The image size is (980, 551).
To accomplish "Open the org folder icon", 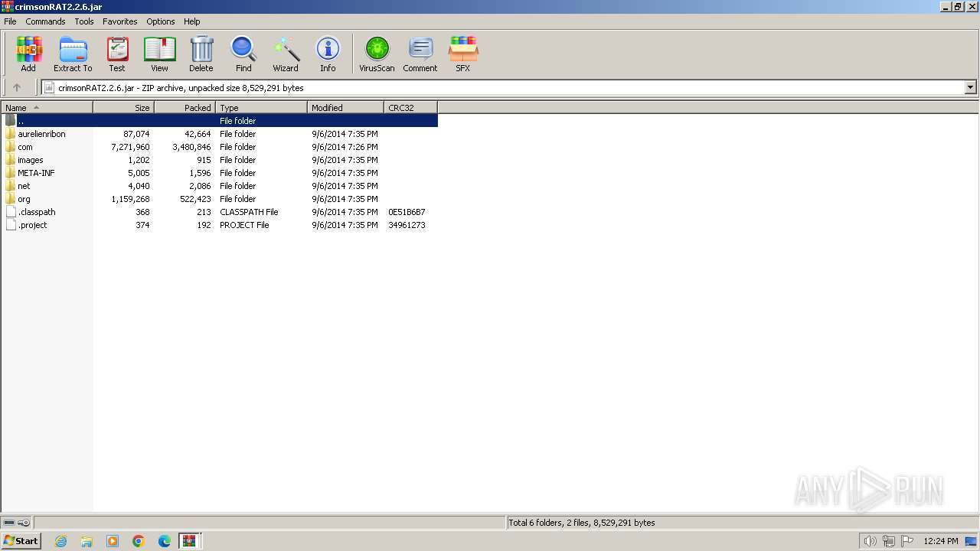I will point(10,199).
